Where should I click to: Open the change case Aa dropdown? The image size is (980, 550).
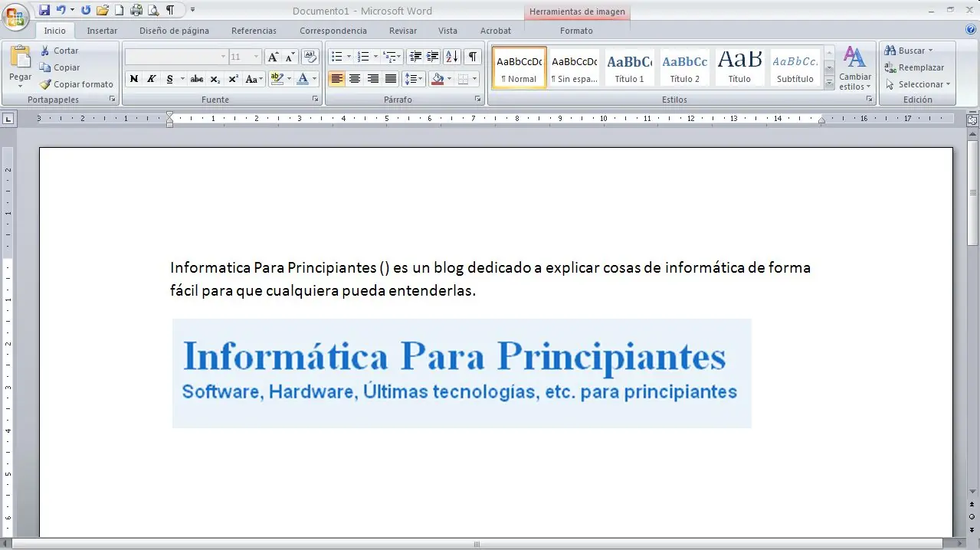coord(254,79)
